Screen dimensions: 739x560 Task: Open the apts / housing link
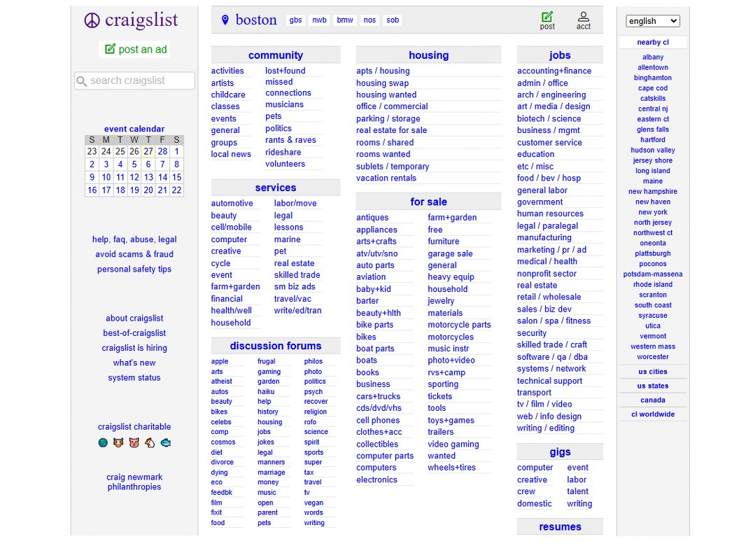point(383,71)
